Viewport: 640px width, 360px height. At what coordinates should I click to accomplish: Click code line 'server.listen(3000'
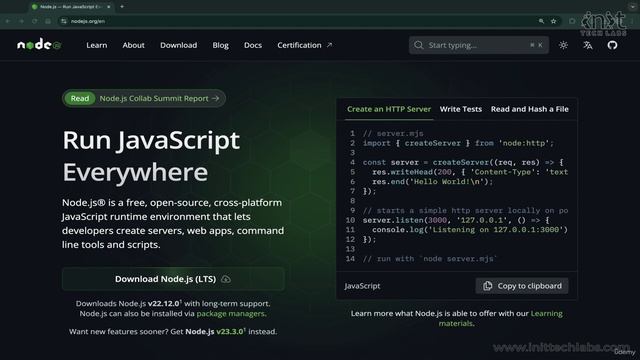[x=456, y=220]
